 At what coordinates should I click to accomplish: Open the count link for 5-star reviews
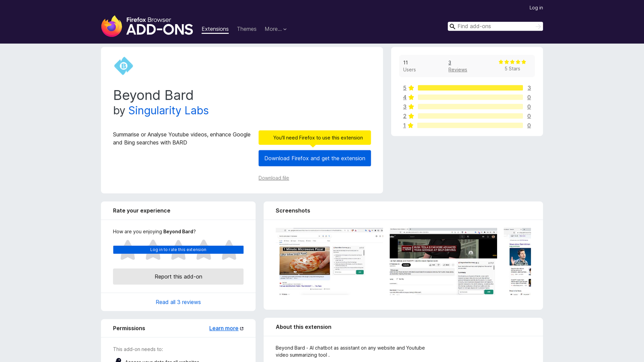[x=529, y=88]
